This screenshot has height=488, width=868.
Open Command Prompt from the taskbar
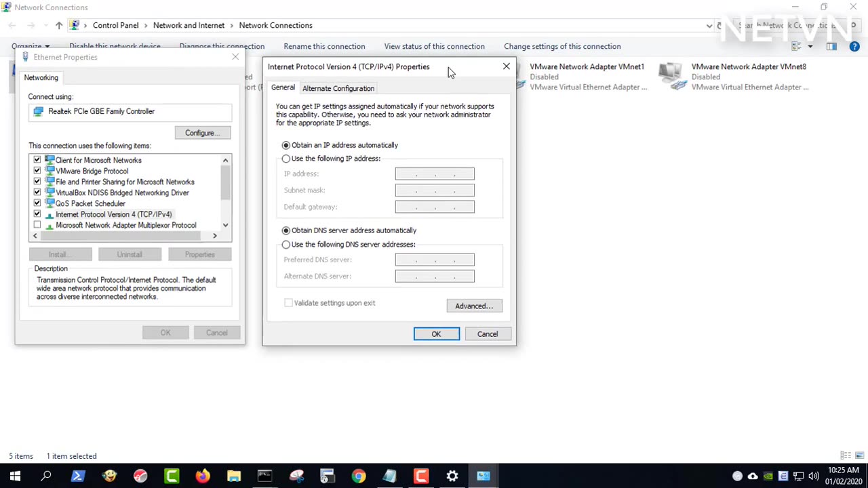pos(264,476)
